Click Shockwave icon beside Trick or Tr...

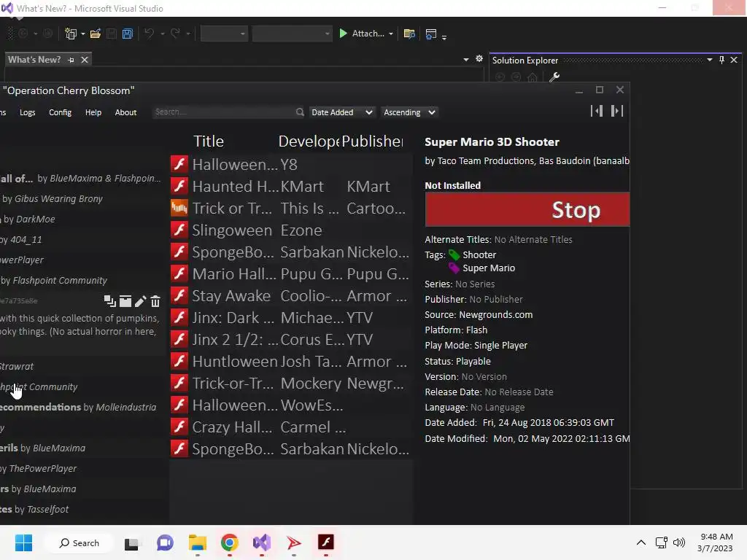point(179,208)
